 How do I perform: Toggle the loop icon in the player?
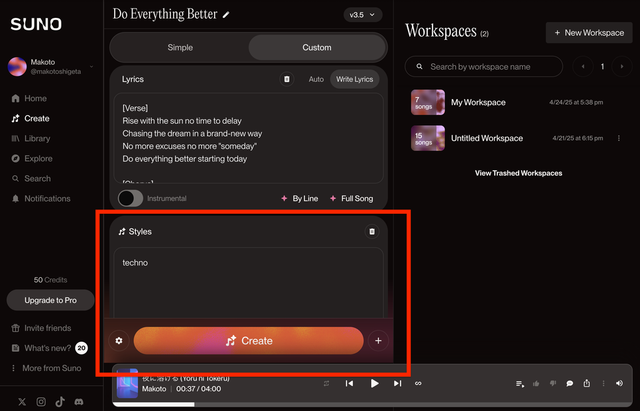[418, 383]
